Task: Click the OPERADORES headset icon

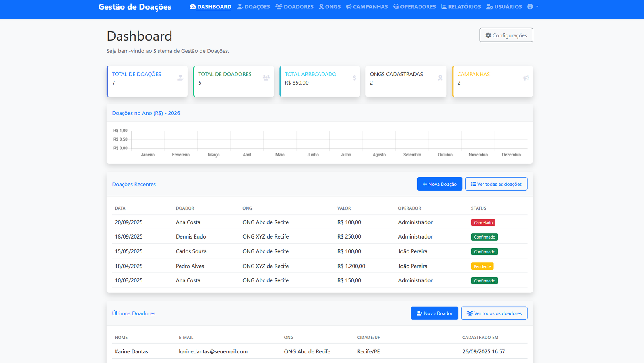Action: [396, 6]
